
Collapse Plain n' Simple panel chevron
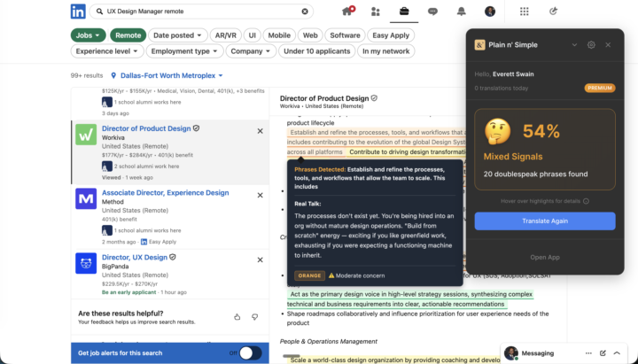click(x=574, y=45)
